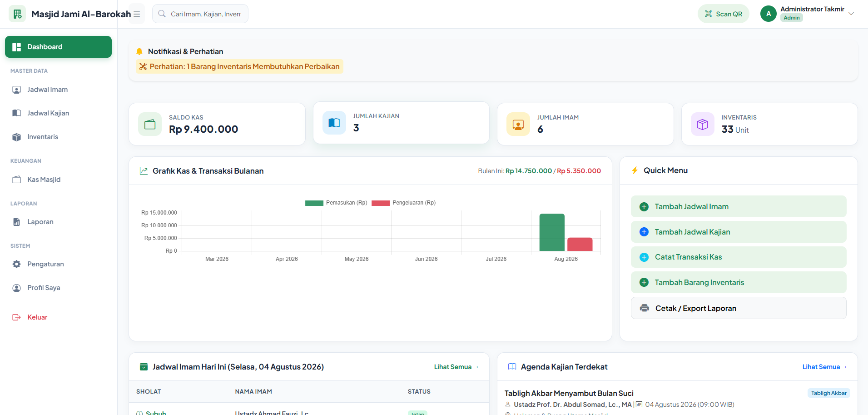
Task: Click the search magnifier icon
Action: 162,14
